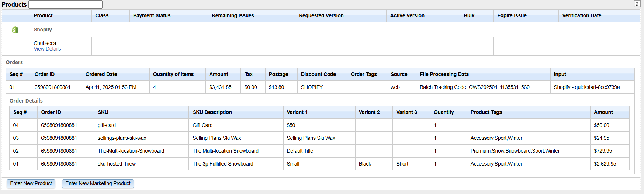Open Chubacca View Details link
This screenshot has height=194, width=644.
pos(47,49)
